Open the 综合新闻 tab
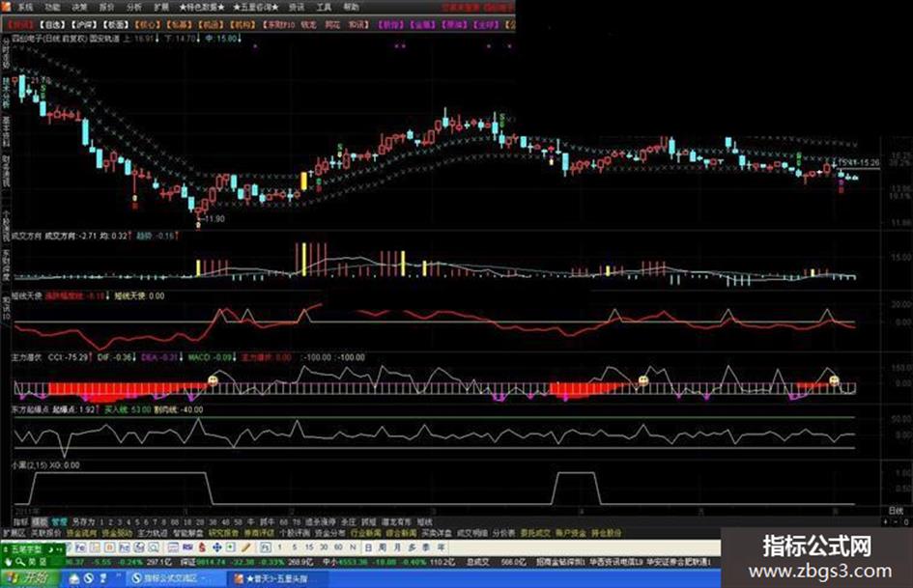The image size is (913, 588). [401, 533]
